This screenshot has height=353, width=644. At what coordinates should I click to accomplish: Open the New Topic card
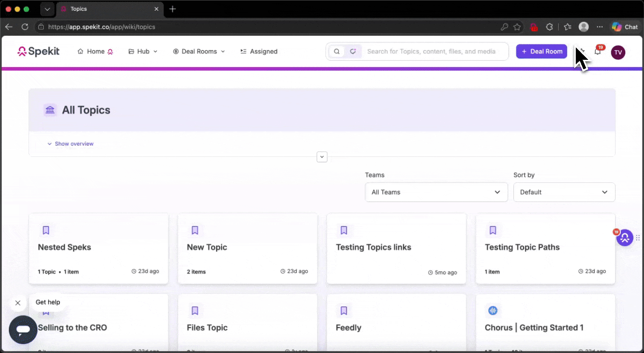click(x=247, y=248)
